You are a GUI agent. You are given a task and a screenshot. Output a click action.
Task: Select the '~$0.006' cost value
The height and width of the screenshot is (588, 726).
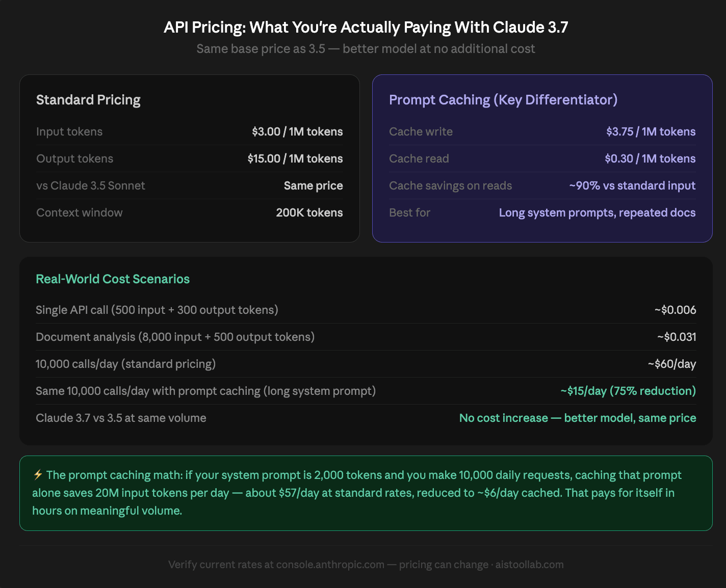pos(676,310)
